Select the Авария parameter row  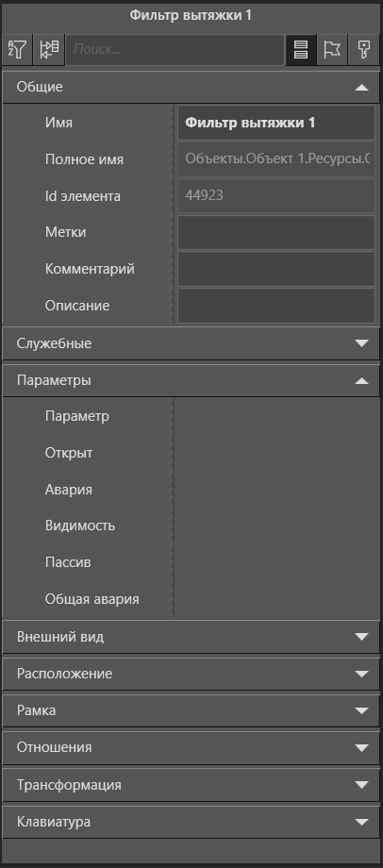pyautogui.click(x=191, y=490)
